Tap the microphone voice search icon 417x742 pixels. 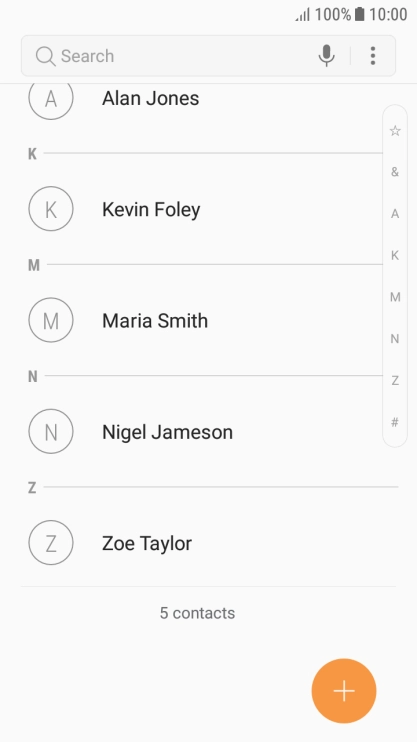[326, 56]
